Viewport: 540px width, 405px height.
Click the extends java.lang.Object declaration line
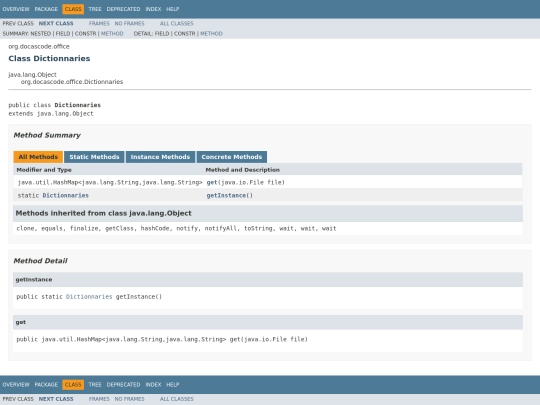[x=51, y=114]
